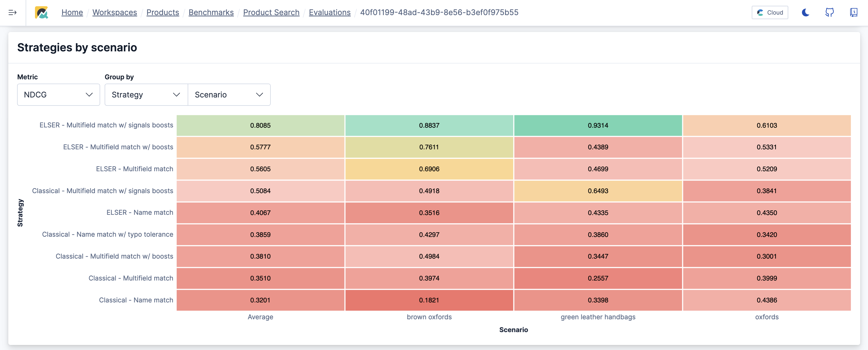Select the 0.8085 Average cell

coord(260,125)
